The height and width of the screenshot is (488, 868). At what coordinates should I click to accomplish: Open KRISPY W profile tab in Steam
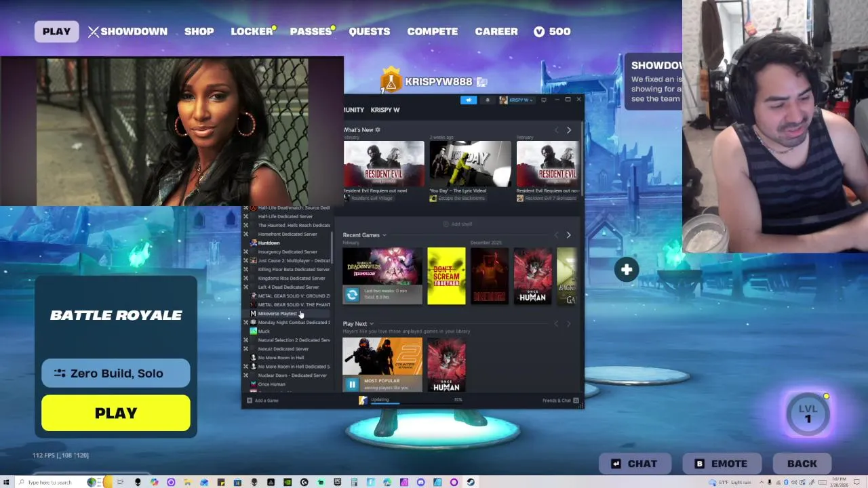(385, 110)
